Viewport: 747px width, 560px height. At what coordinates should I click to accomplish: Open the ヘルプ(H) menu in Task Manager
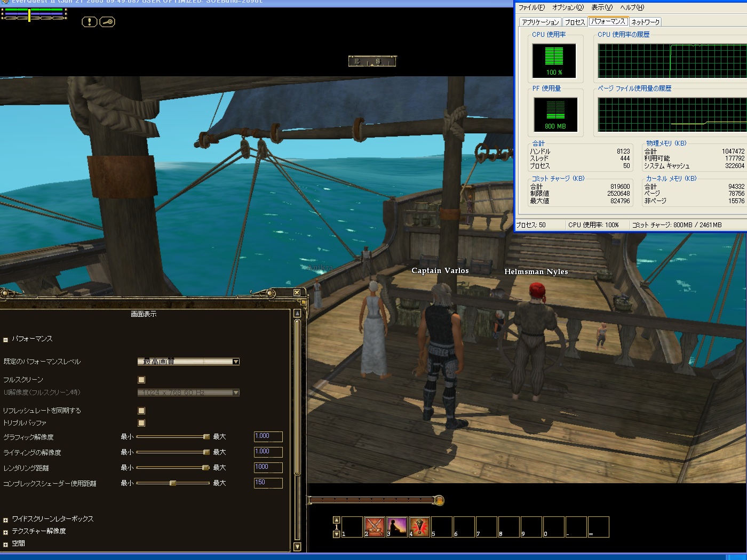tap(632, 7)
